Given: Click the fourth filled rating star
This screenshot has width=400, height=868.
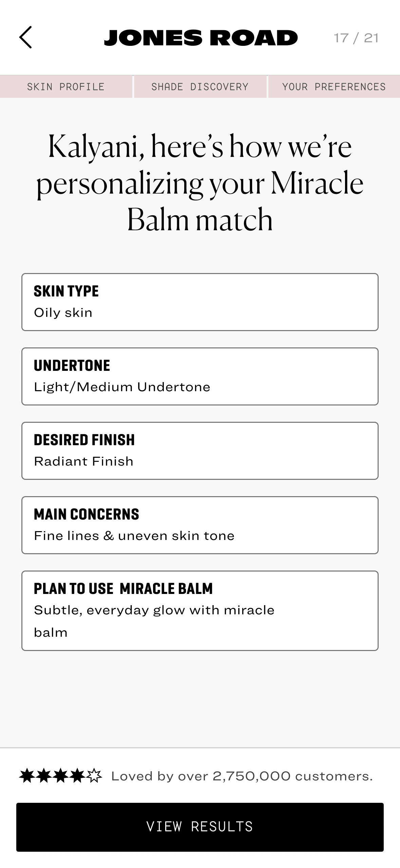Looking at the screenshot, I should [78, 776].
